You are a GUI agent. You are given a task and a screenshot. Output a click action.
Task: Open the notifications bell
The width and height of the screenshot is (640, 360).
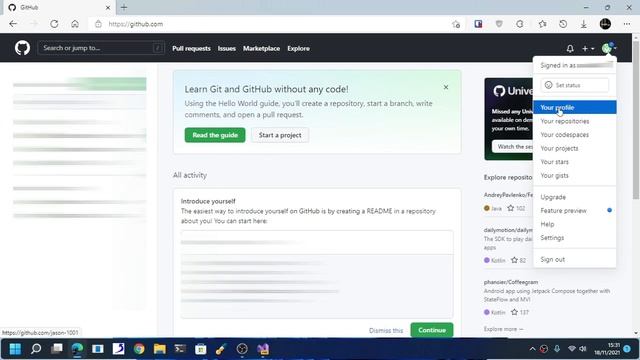tap(570, 49)
